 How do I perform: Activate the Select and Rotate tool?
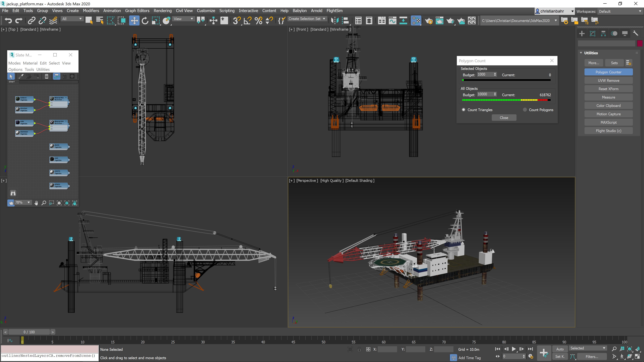point(145,20)
